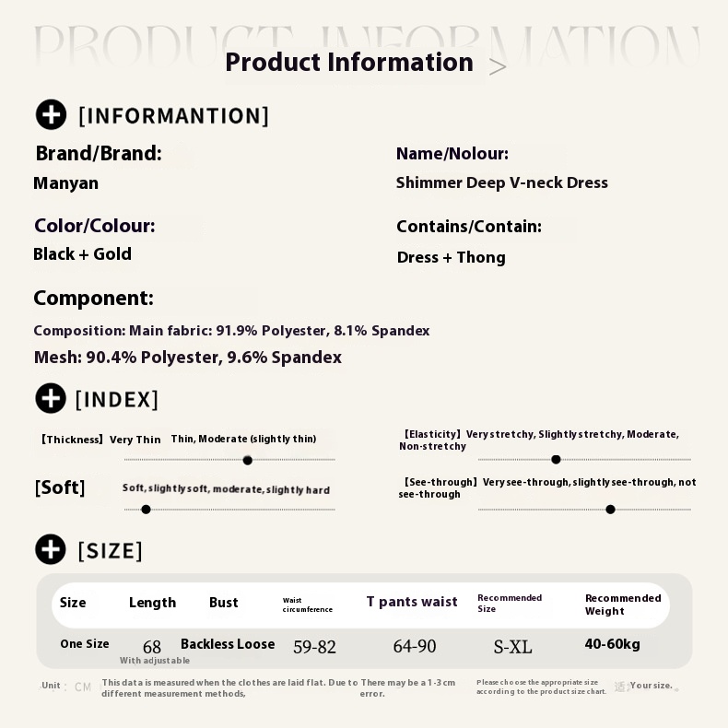Viewport: 728px width, 728px height.
Task: Click the Thickness slider dot
Action: coord(247,460)
